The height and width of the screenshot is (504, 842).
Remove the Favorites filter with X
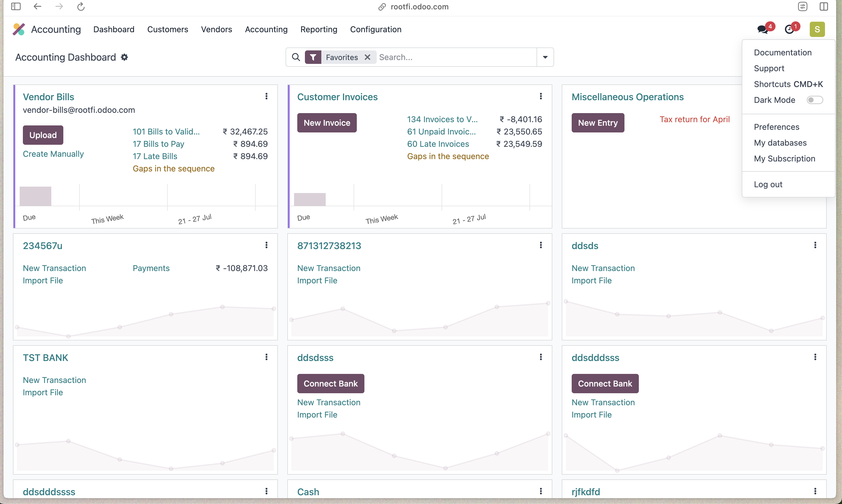tap(367, 57)
